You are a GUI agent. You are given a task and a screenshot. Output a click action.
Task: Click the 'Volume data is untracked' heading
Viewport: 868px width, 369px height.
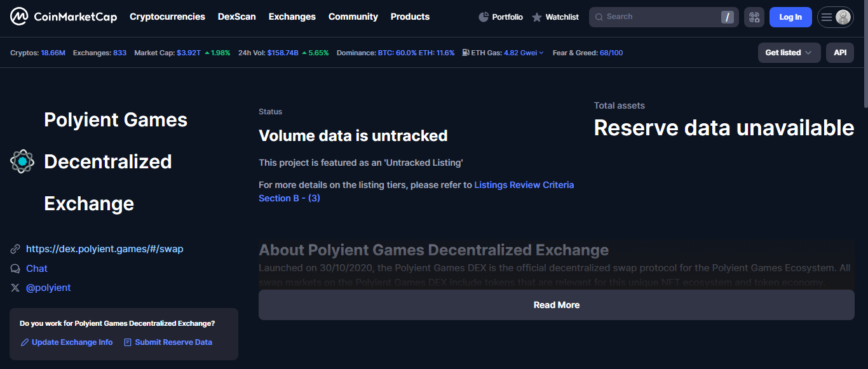pyautogui.click(x=353, y=135)
